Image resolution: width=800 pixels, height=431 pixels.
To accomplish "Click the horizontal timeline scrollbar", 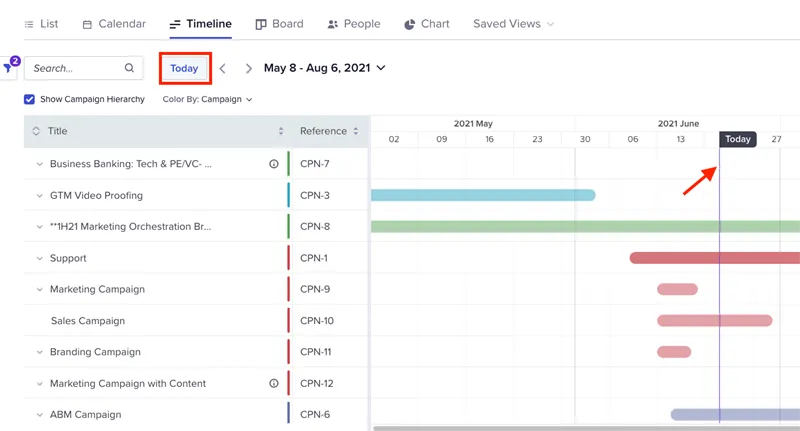I will [x=586, y=428].
